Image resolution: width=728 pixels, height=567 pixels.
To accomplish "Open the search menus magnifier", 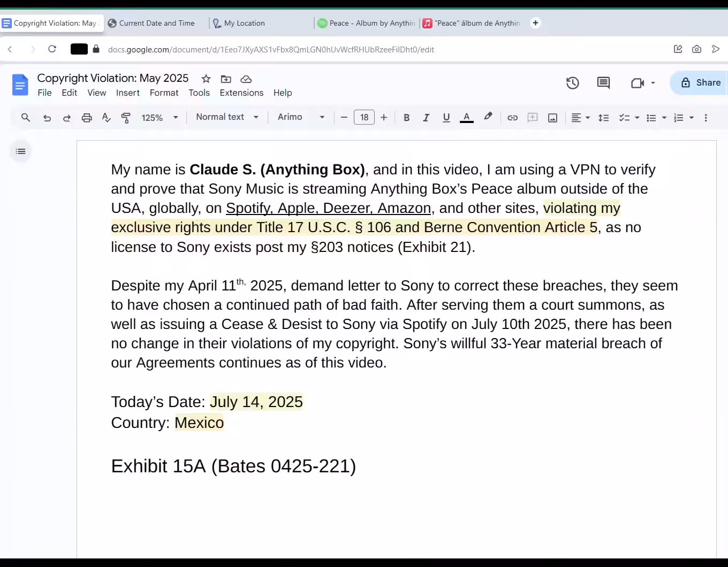I will point(26,118).
